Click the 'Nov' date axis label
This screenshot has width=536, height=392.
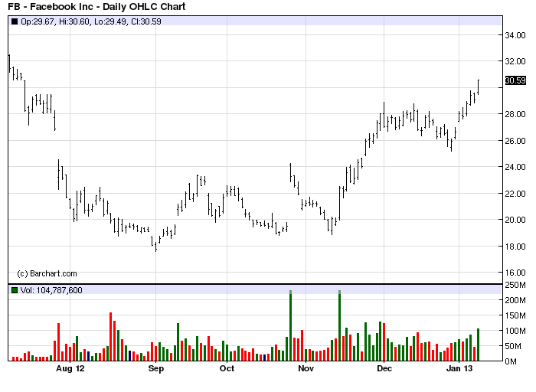(x=306, y=368)
